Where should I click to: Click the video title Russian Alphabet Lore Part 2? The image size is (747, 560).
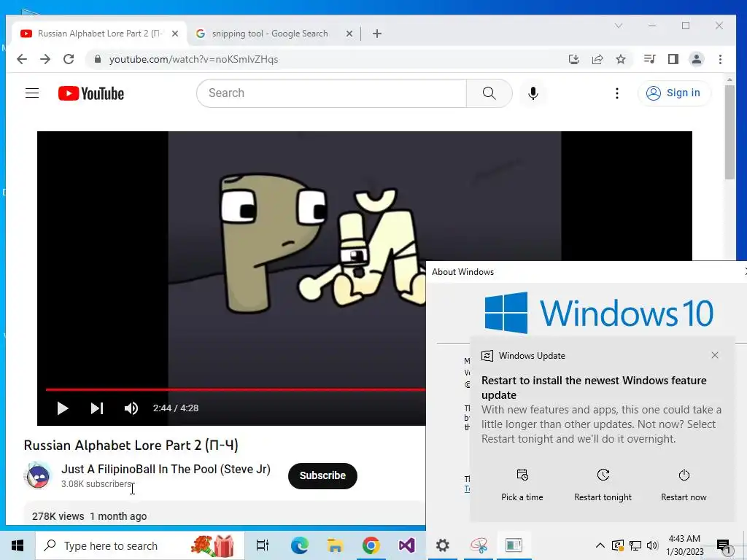[x=131, y=446]
